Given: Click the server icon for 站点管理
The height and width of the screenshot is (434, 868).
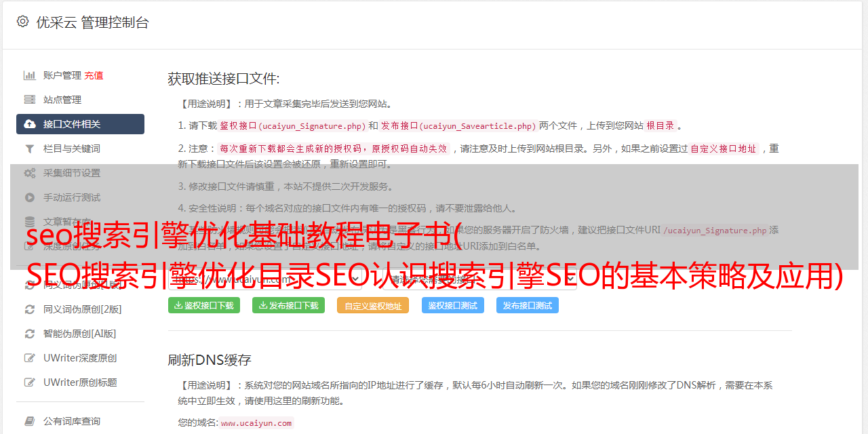Looking at the screenshot, I should (30, 100).
